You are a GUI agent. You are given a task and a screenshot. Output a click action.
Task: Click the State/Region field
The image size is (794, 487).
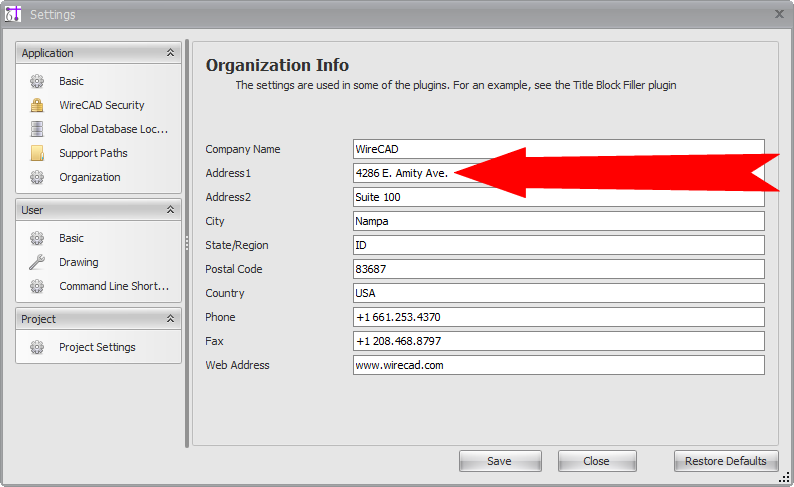pos(559,245)
